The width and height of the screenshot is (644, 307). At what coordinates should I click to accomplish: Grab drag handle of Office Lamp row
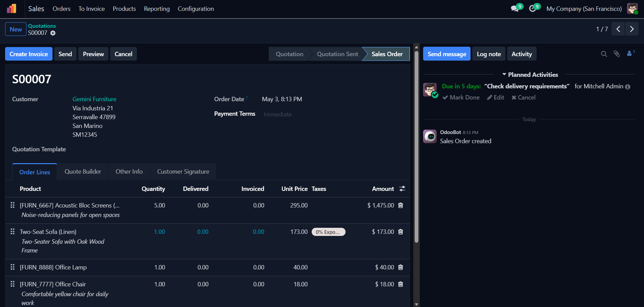point(13,267)
